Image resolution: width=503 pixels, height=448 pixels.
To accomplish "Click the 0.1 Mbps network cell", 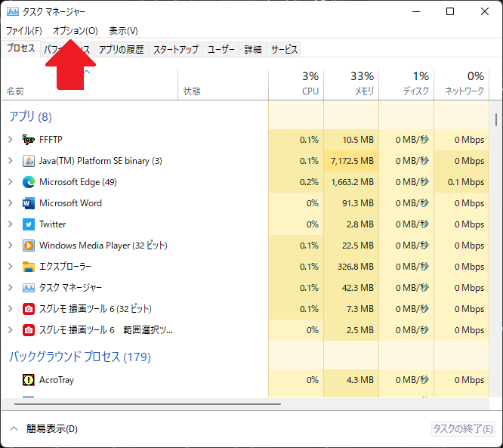I will tap(461, 182).
